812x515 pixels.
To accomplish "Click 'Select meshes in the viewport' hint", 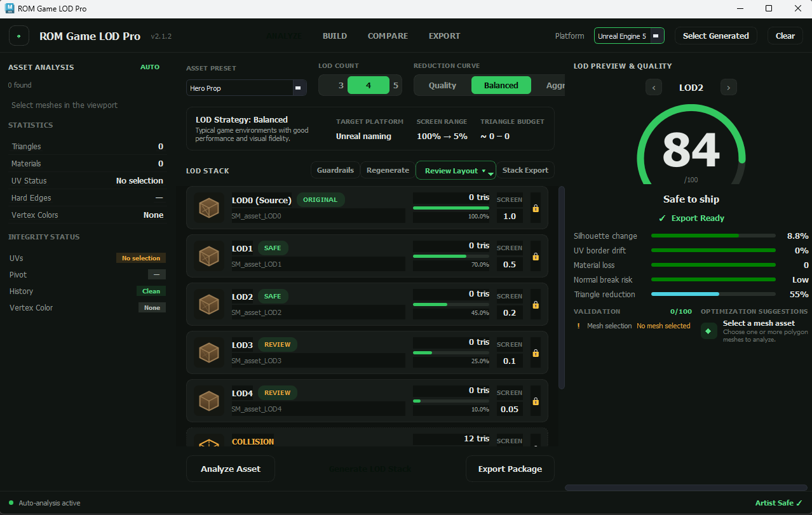I will (65, 105).
